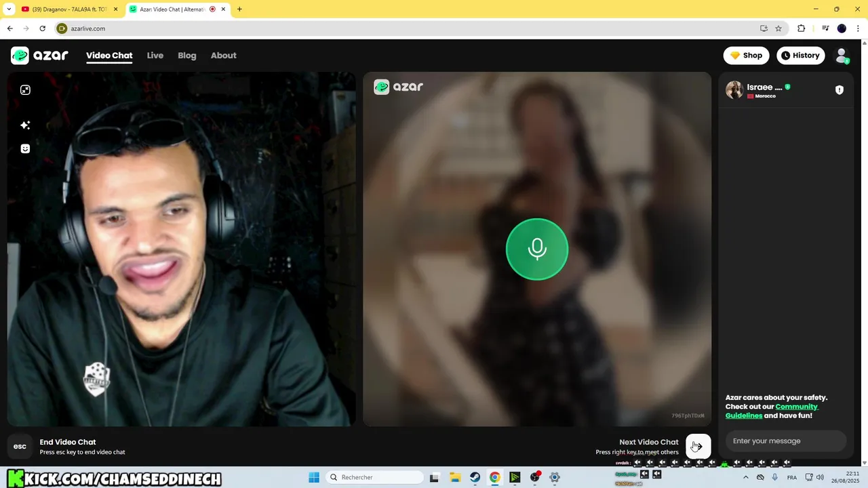Open OBS Studio from taskbar
Screen dimensions: 868x488
pyautogui.click(x=535, y=477)
